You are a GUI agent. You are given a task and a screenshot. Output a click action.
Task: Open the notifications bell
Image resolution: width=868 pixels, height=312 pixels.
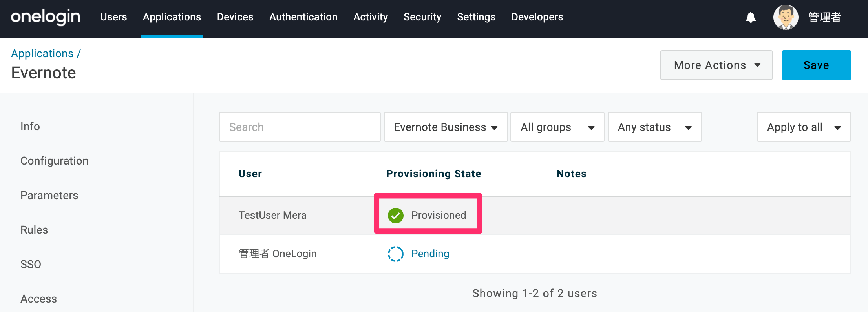point(751,17)
